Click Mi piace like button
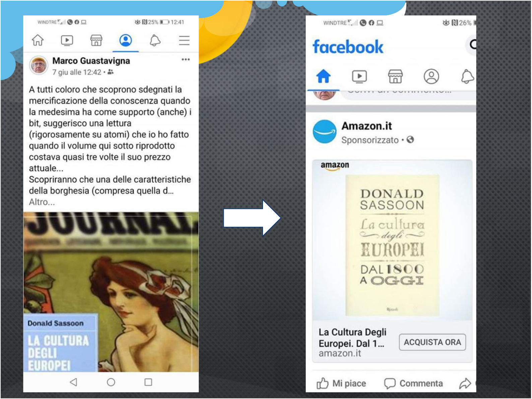532x399 pixels. tap(341, 383)
